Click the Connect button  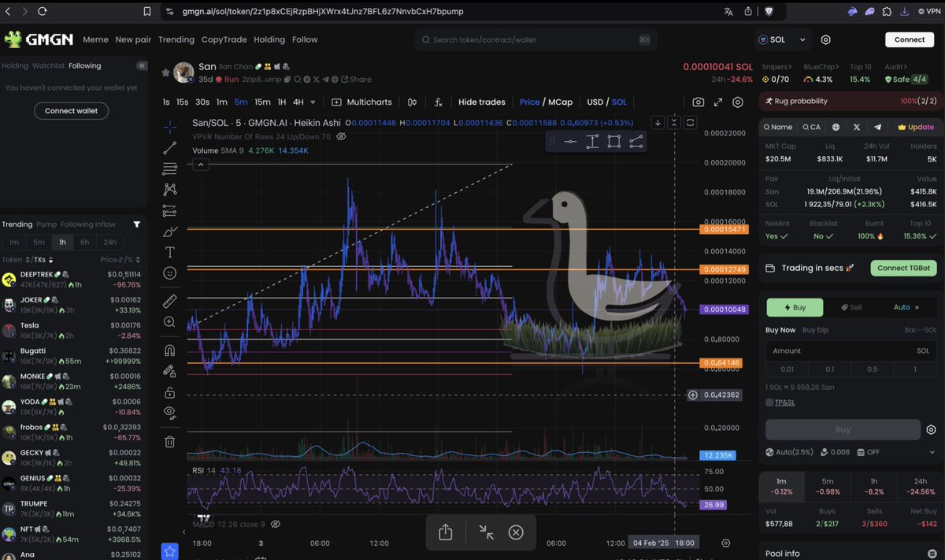910,39
